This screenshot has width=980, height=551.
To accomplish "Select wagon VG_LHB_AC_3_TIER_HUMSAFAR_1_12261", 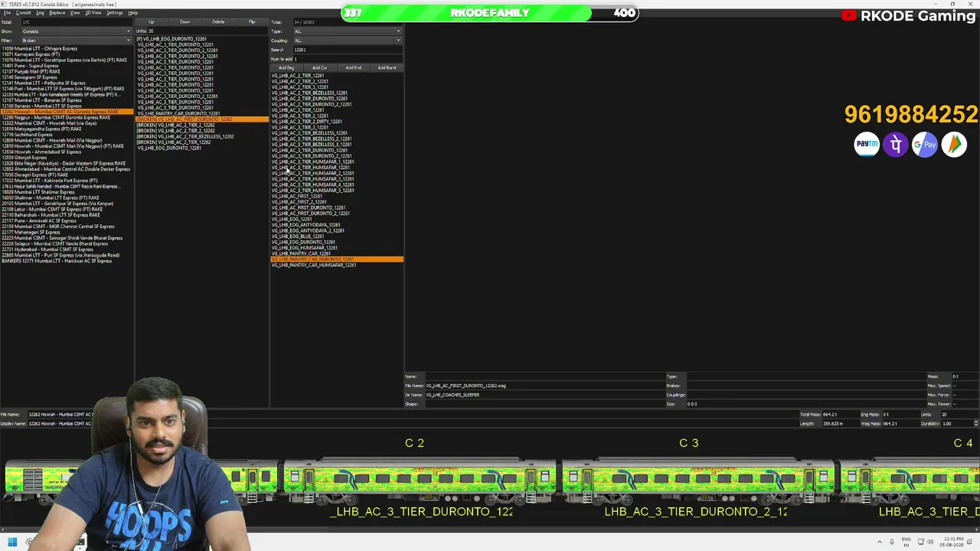I will (x=337, y=162).
